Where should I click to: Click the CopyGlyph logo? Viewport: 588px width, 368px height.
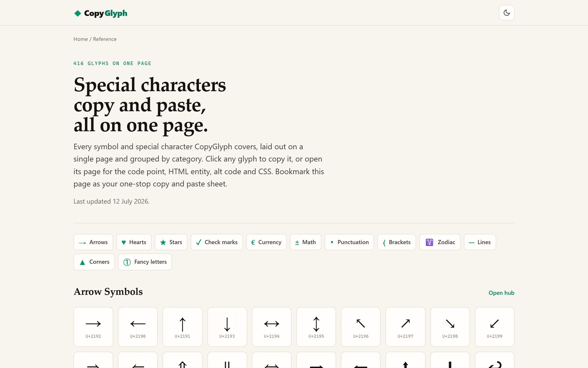point(100,13)
